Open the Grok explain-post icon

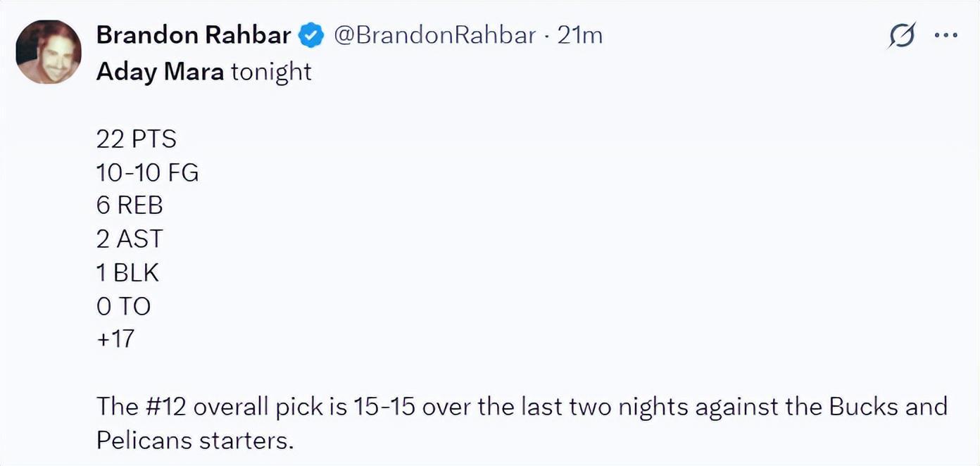pos(902,35)
